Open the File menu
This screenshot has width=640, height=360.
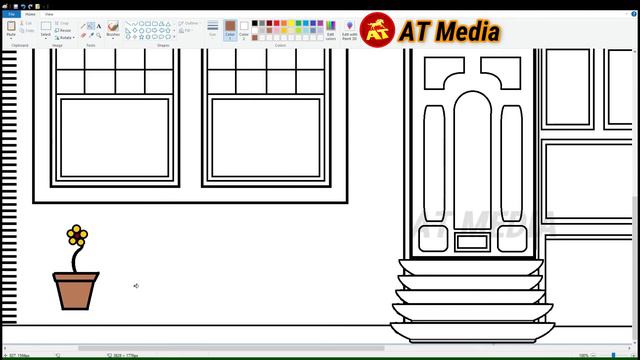click(x=11, y=14)
